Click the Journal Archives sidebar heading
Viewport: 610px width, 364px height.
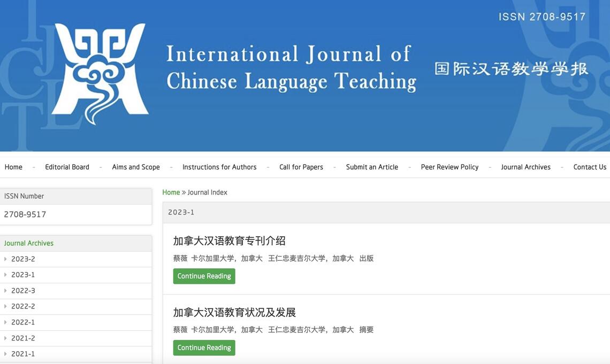29,243
